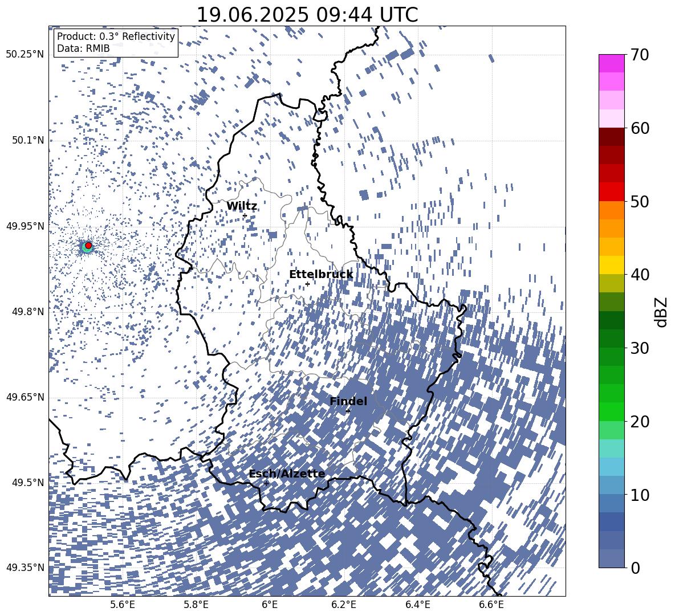Click longitude label 6.2°E

click(344, 605)
